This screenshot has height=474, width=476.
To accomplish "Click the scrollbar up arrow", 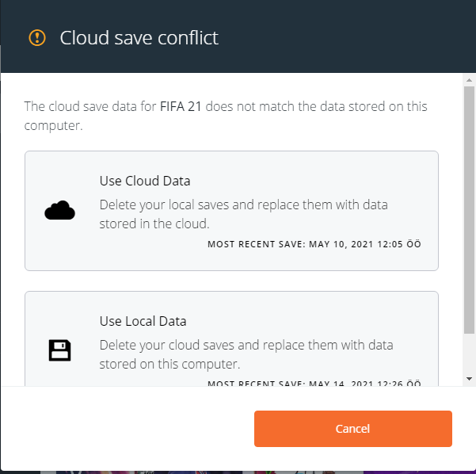I will pos(469,81).
